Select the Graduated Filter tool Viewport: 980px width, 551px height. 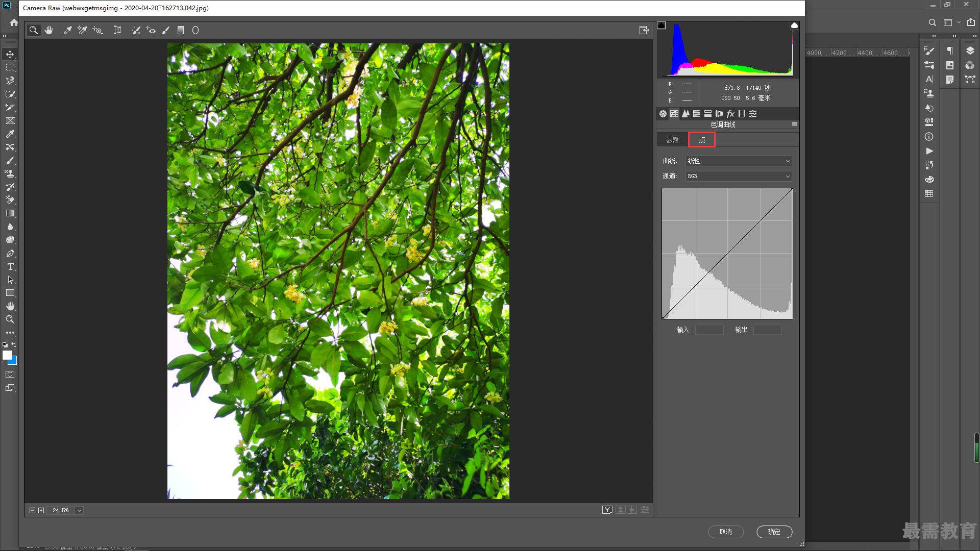pos(181,31)
